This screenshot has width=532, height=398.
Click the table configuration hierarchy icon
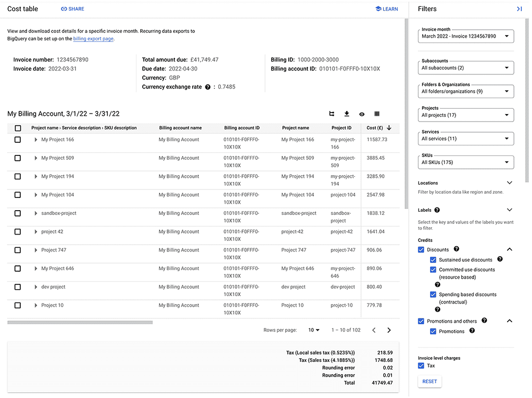pos(331,114)
